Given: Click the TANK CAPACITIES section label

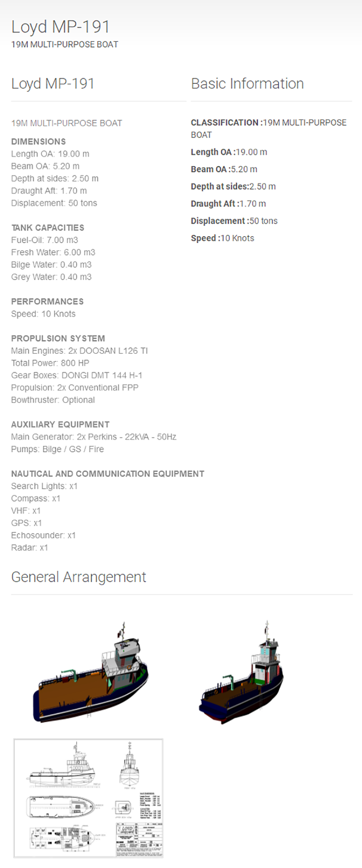Looking at the screenshot, I should (x=48, y=227).
